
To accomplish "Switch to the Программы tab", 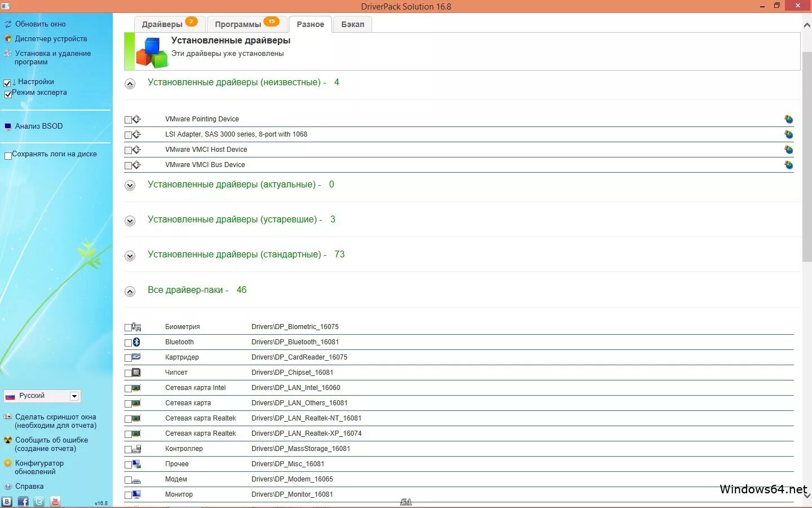I will [x=246, y=24].
